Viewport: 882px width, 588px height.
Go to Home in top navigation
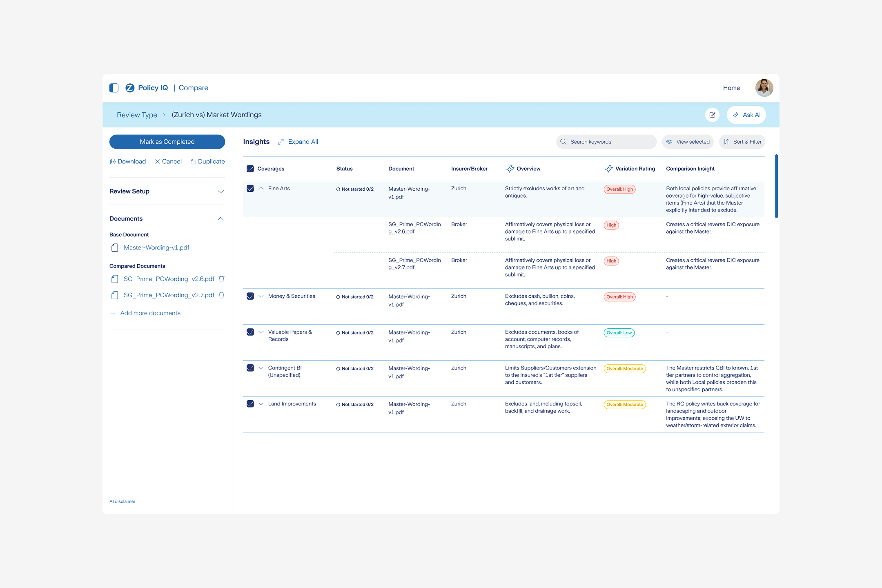click(731, 88)
